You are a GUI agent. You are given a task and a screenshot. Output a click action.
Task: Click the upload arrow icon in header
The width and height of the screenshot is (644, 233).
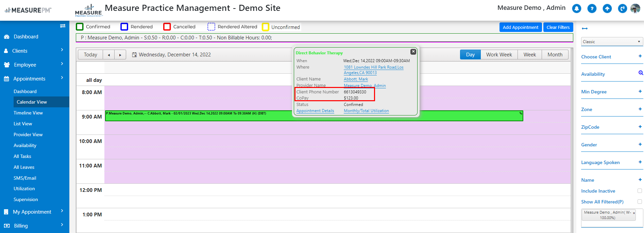tap(607, 8)
